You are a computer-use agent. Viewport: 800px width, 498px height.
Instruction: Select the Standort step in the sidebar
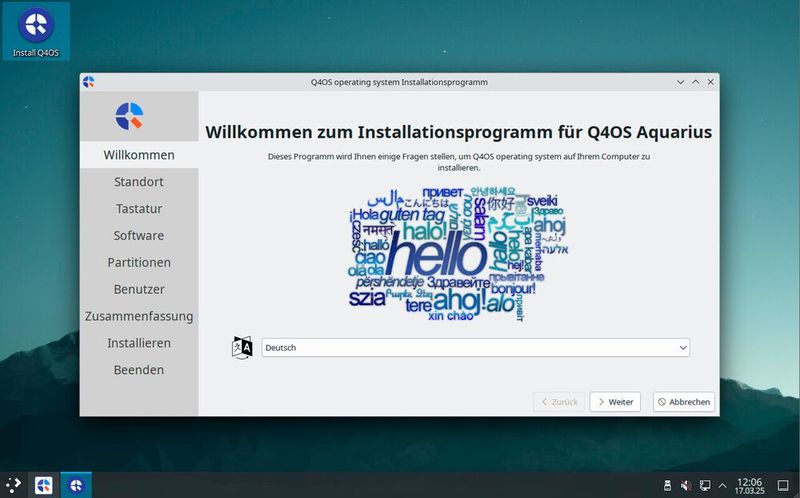point(139,182)
